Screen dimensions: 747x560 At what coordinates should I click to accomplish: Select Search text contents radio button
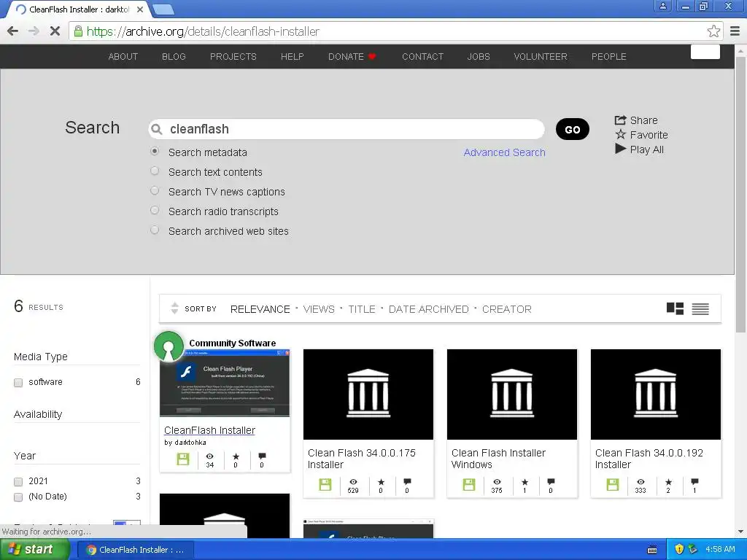pyautogui.click(x=155, y=171)
